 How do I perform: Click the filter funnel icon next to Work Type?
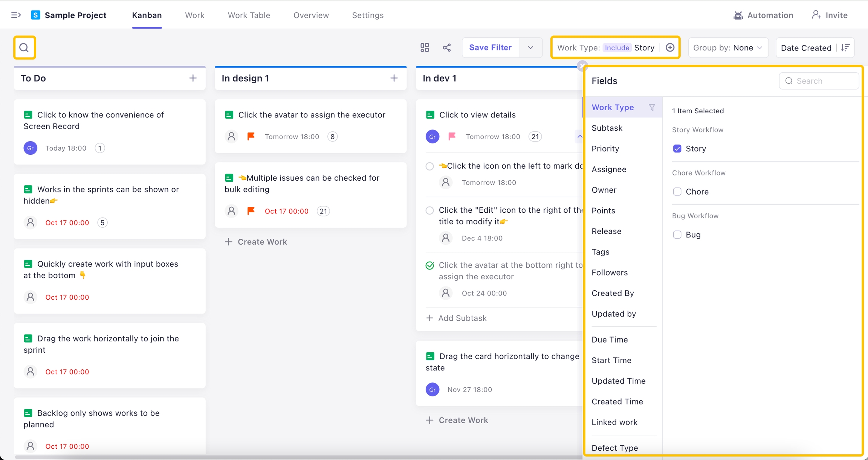pyautogui.click(x=652, y=107)
